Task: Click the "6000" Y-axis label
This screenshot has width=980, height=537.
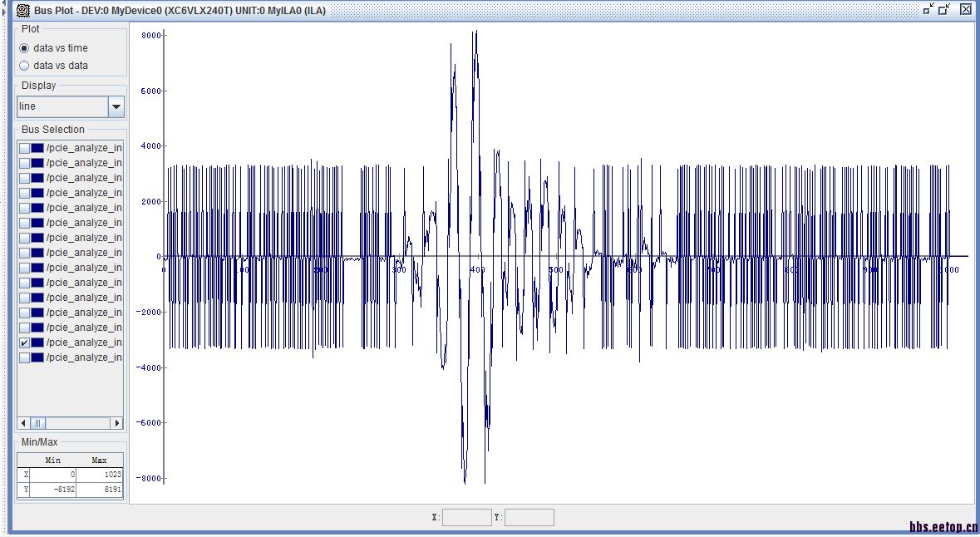Action: pos(150,91)
